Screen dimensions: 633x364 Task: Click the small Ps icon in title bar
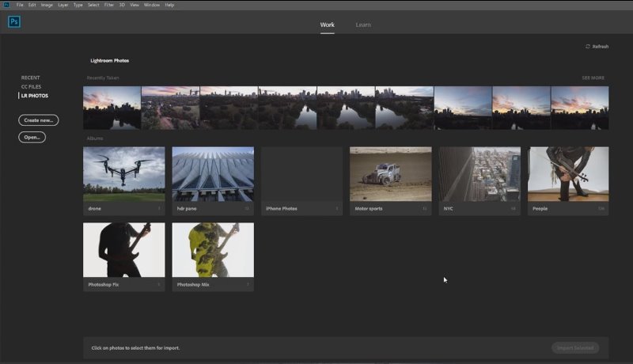pos(6,5)
